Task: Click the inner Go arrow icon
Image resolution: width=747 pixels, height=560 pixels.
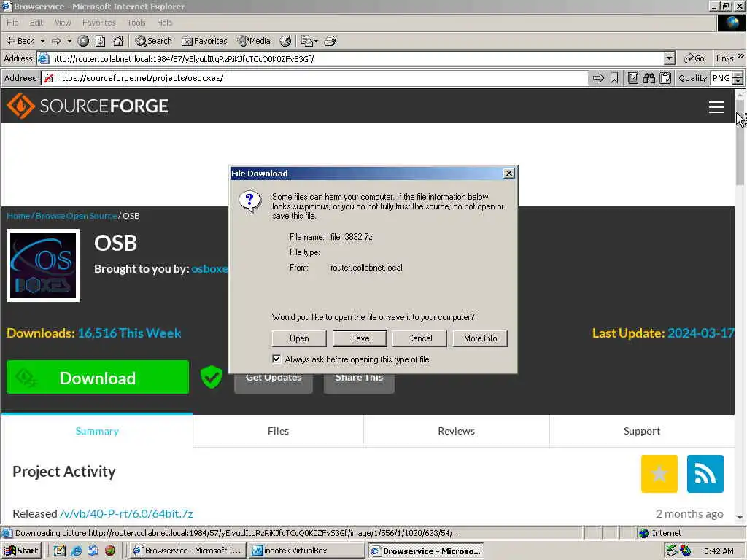Action: coord(598,78)
